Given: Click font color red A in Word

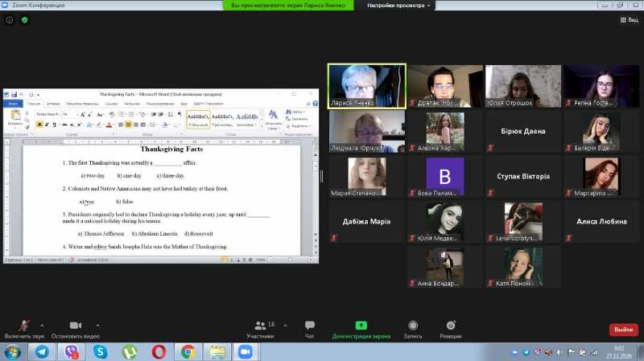Looking at the screenshot, I should 109,125.
